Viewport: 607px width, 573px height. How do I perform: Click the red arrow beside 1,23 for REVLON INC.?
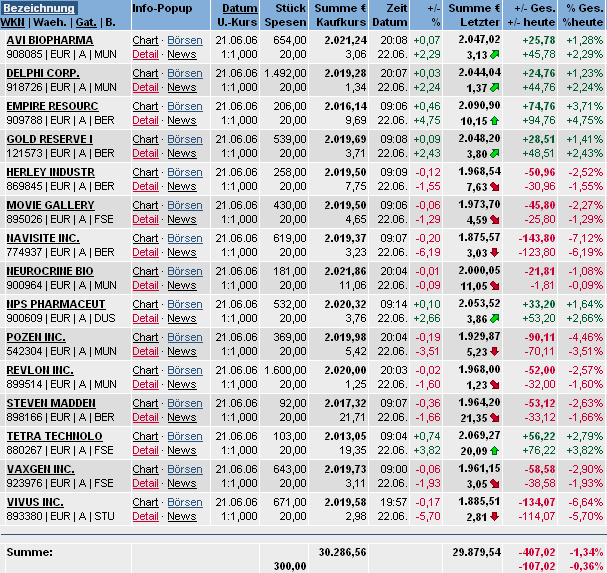[494, 385]
